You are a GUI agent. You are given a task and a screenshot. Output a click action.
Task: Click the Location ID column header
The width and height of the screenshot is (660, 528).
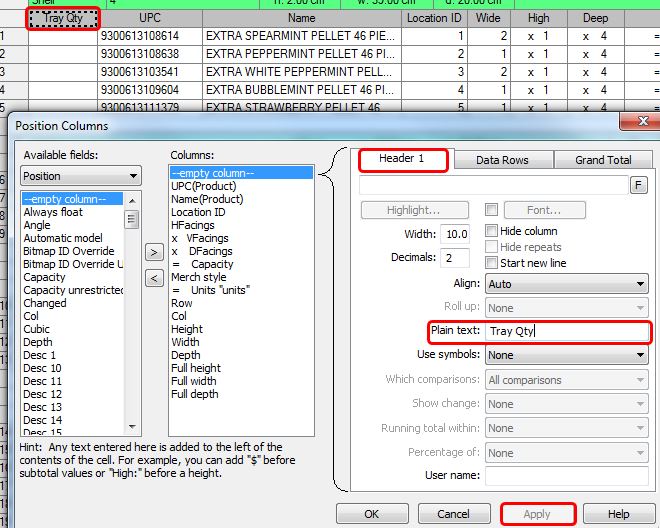(434, 18)
